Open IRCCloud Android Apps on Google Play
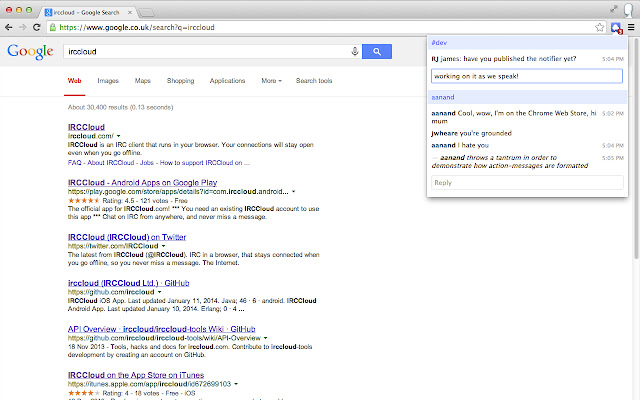 (142, 182)
